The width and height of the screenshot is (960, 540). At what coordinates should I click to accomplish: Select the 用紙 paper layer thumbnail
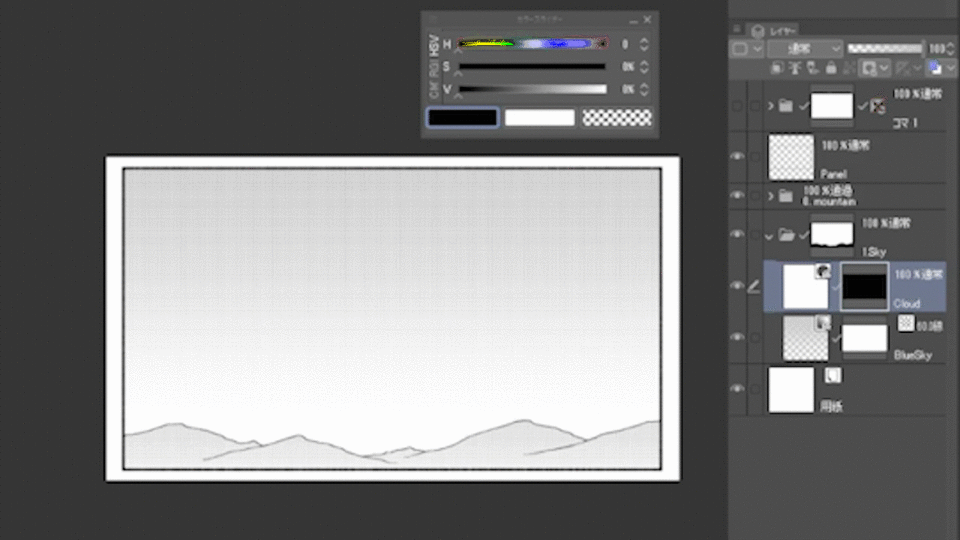pos(790,389)
